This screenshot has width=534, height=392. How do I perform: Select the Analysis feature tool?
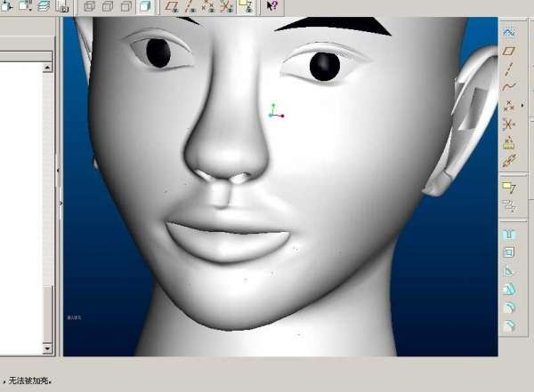tap(509, 142)
